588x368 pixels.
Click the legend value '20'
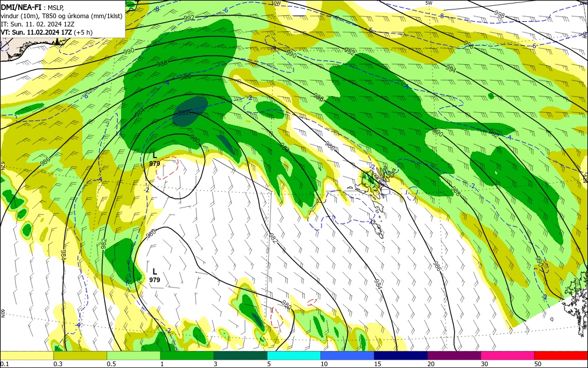[x=431, y=364]
